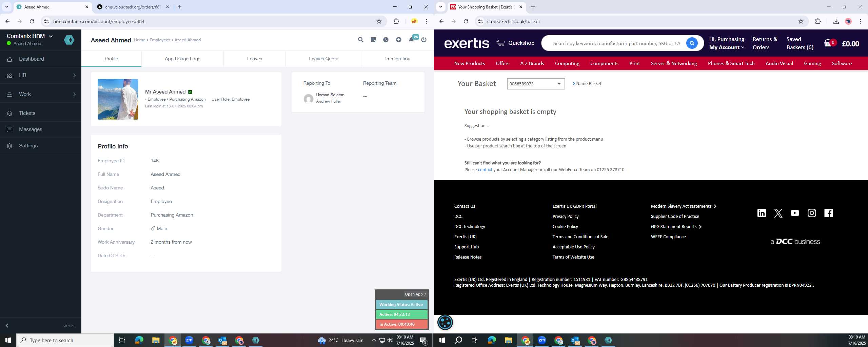Open downloads icon in Exertis browser
This screenshot has width=868, height=347.
coord(836,21)
